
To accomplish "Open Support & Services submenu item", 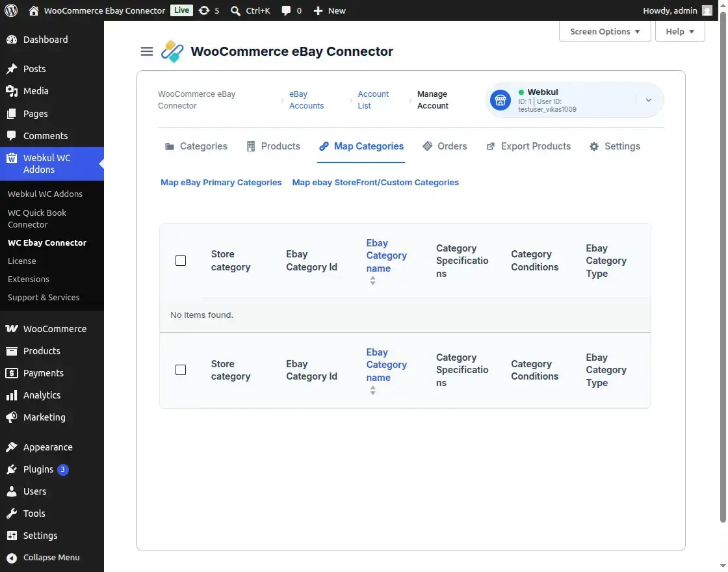I will [x=44, y=297].
